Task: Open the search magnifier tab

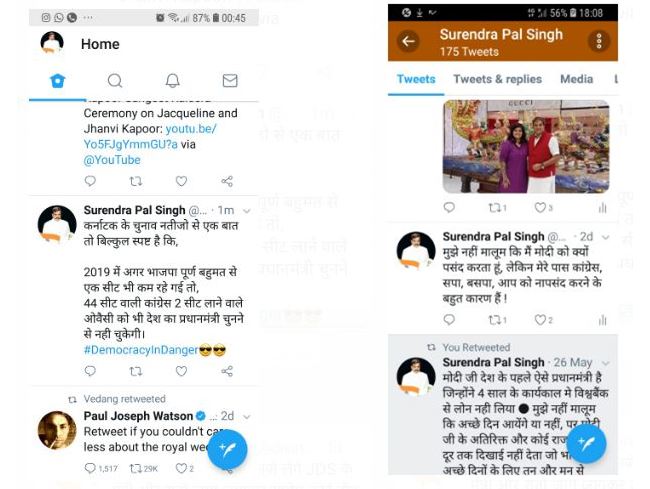Action: [115, 80]
